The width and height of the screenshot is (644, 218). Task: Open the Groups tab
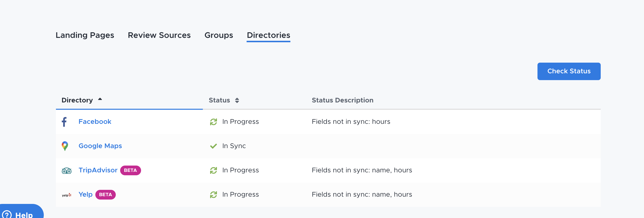(x=218, y=35)
